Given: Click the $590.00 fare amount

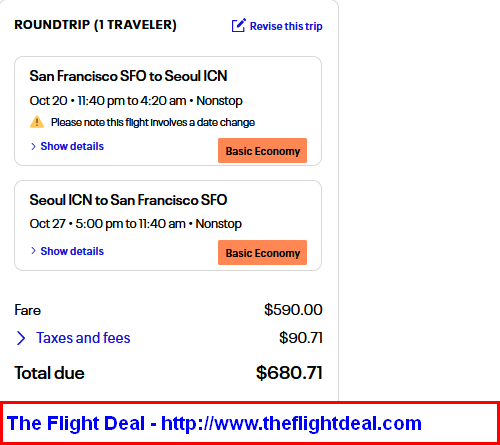Looking at the screenshot, I should (x=293, y=310).
